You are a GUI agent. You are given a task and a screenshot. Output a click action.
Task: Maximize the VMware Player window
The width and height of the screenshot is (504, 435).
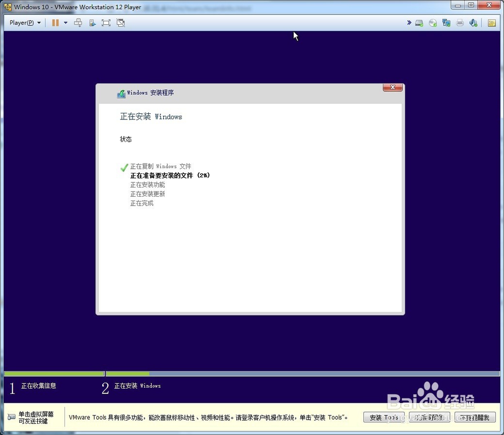(471, 6)
